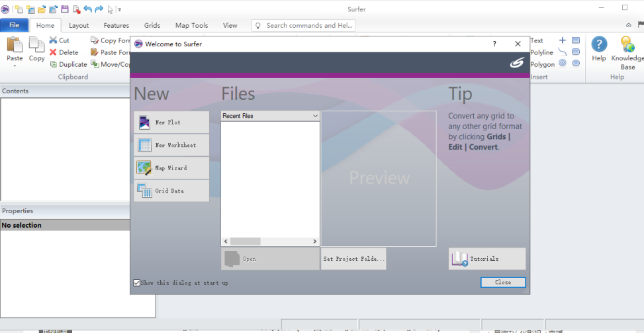Click the Properties panel header
The width and height of the screenshot is (644, 333).
point(66,211)
